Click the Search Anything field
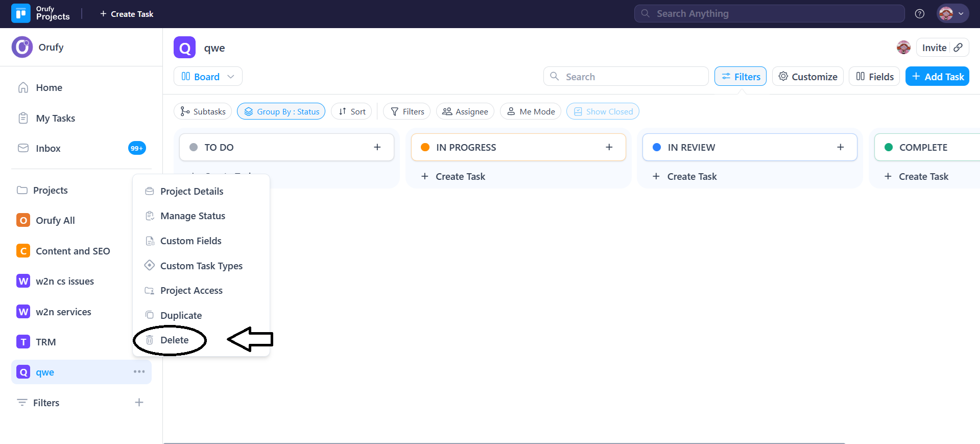The width and height of the screenshot is (980, 444). point(769,14)
